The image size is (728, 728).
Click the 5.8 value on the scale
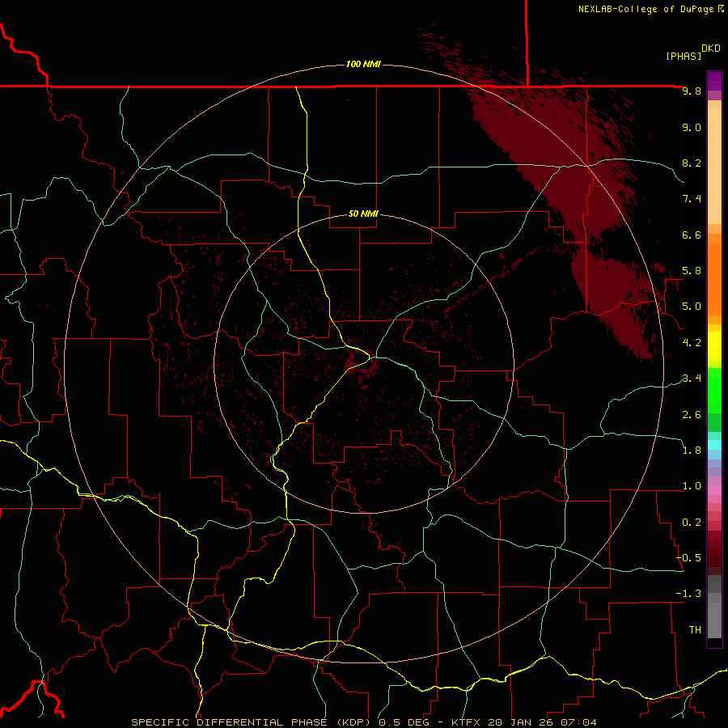coord(692,271)
